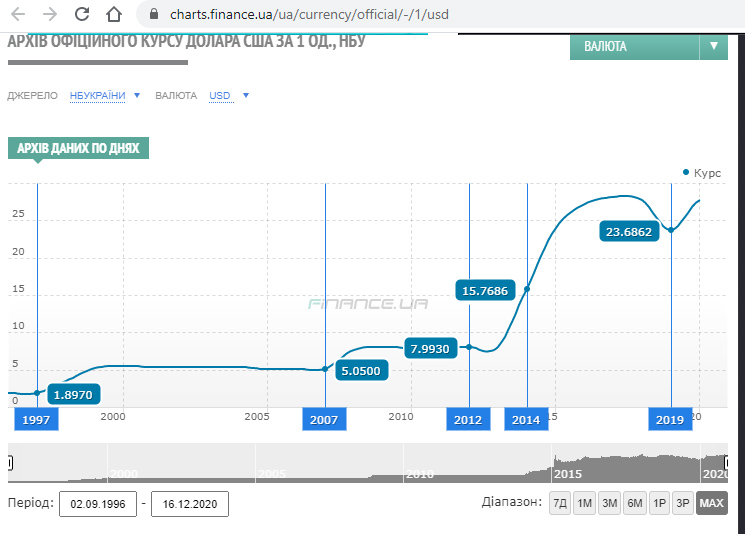The height and width of the screenshot is (534, 745).
Task: Switch range to 6М
Action: point(634,504)
